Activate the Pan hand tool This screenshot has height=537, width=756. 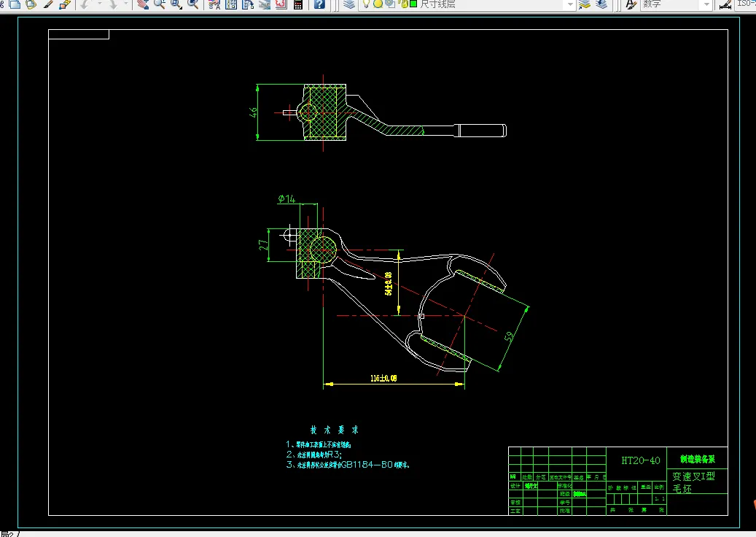tap(143, 4)
